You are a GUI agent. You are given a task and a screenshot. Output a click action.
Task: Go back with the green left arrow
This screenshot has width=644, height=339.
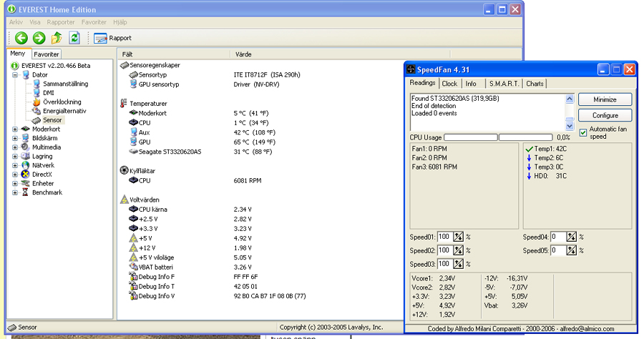pyautogui.click(x=21, y=38)
